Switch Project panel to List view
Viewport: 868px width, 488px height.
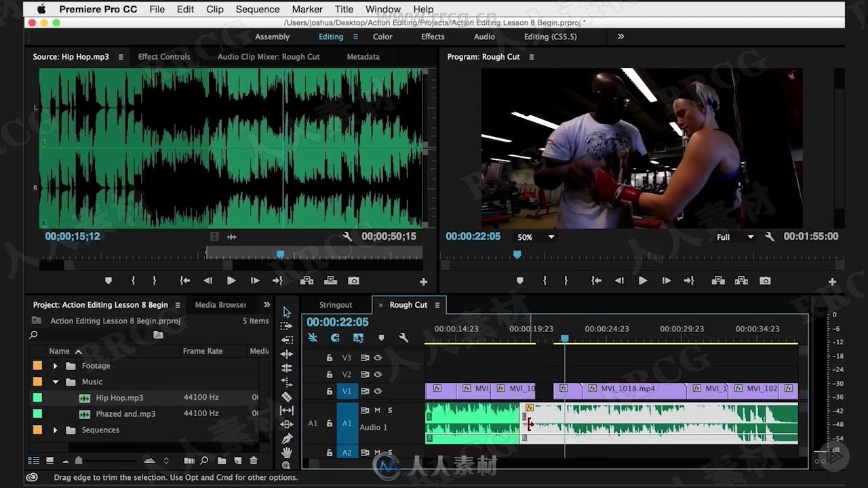(x=33, y=461)
